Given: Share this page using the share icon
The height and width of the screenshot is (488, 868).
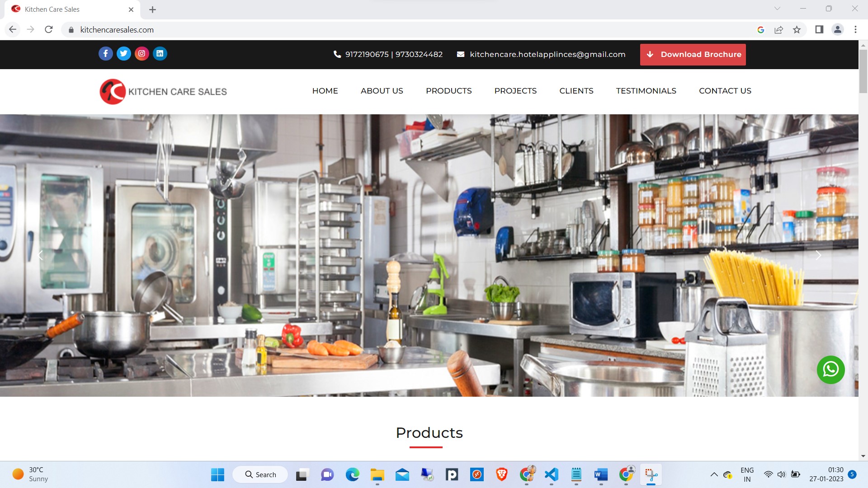Looking at the screenshot, I should [778, 29].
